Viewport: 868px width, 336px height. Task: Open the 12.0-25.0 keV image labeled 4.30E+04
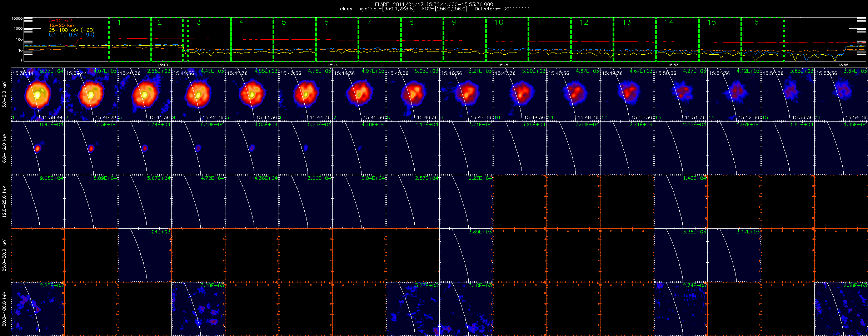tap(252, 202)
